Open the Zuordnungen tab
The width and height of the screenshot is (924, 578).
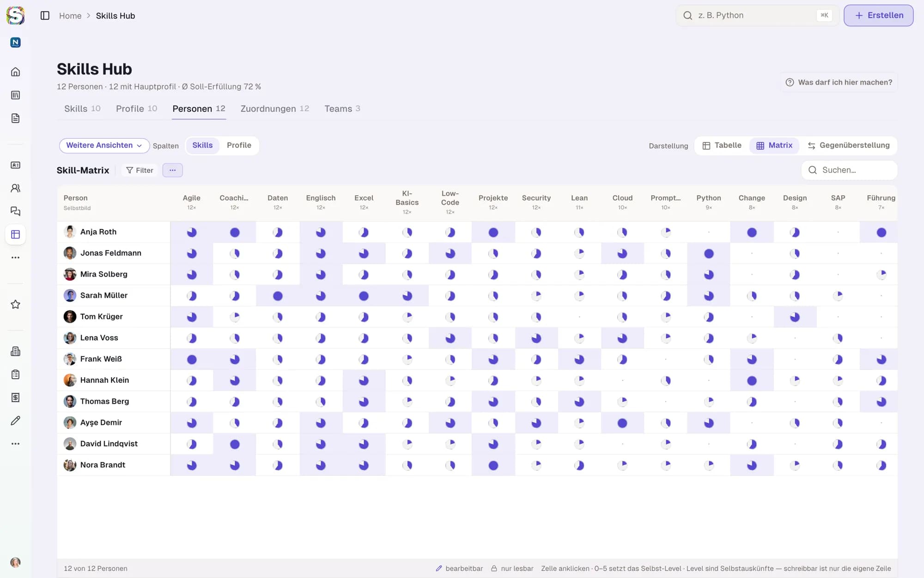pyautogui.click(x=274, y=109)
